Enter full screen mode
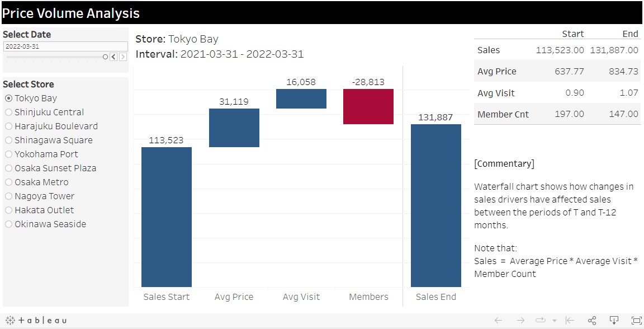 click(636, 321)
